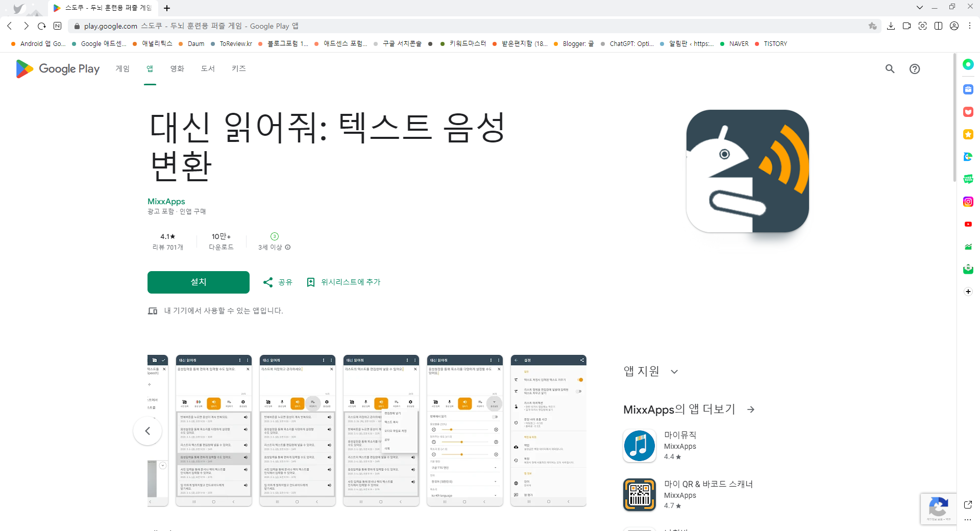
Task: Click the screen capture icon in toolbar
Action: pos(923,26)
